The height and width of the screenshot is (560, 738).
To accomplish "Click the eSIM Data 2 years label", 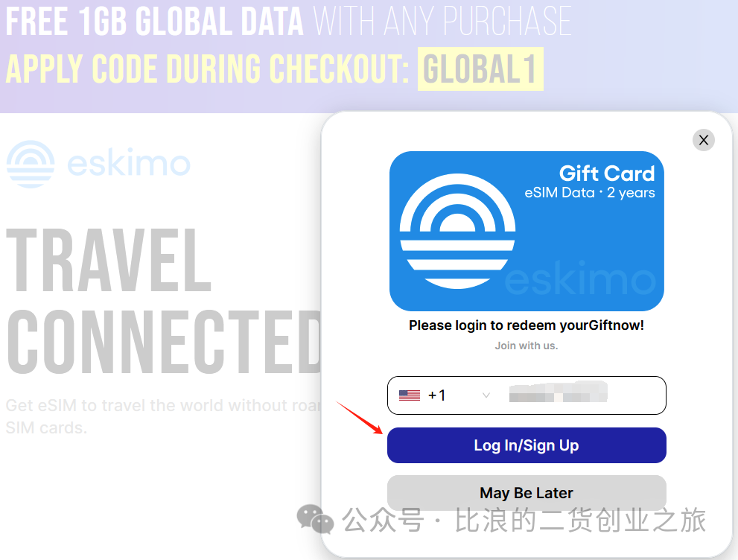I will click(590, 193).
